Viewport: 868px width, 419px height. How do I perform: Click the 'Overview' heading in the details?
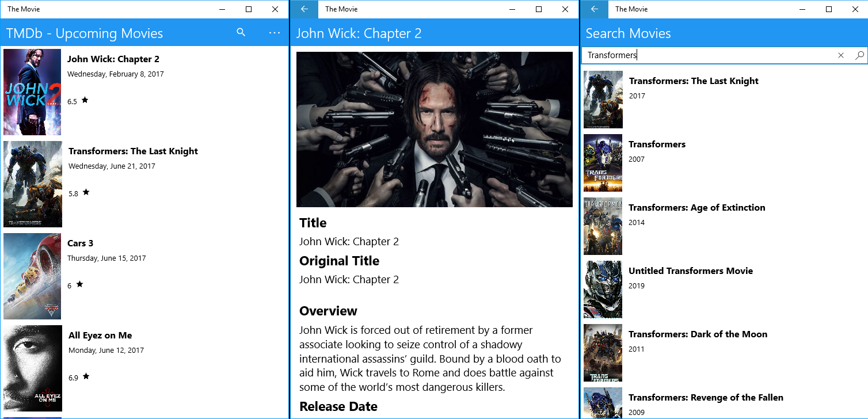pyautogui.click(x=328, y=311)
